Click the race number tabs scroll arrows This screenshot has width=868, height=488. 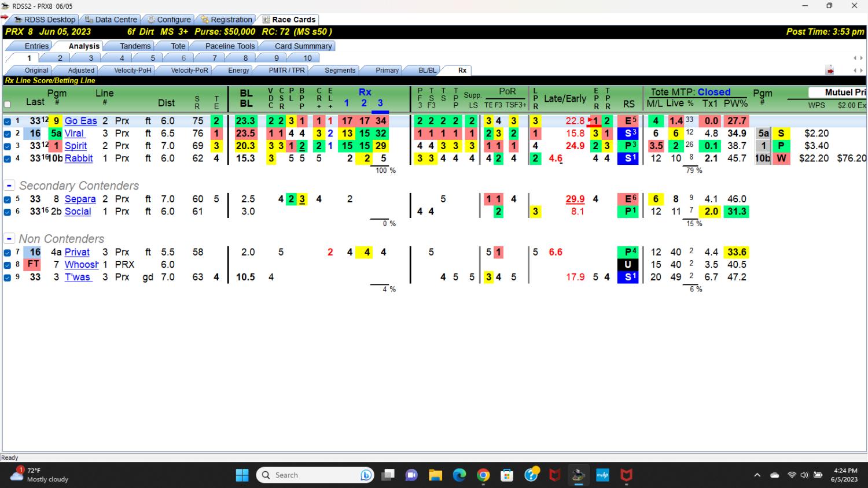point(858,58)
